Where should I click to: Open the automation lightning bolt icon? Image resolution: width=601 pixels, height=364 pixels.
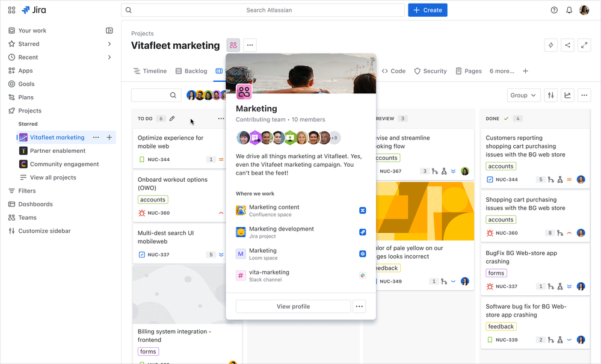click(550, 45)
